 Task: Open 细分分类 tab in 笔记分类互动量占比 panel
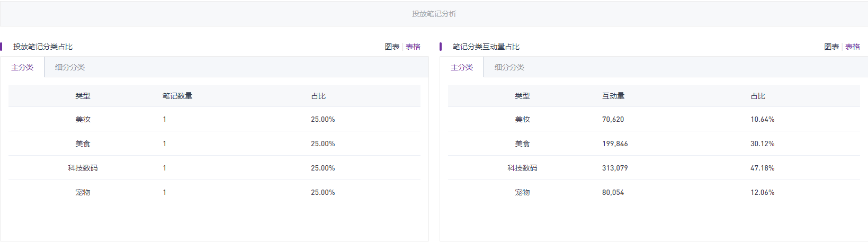click(509, 67)
